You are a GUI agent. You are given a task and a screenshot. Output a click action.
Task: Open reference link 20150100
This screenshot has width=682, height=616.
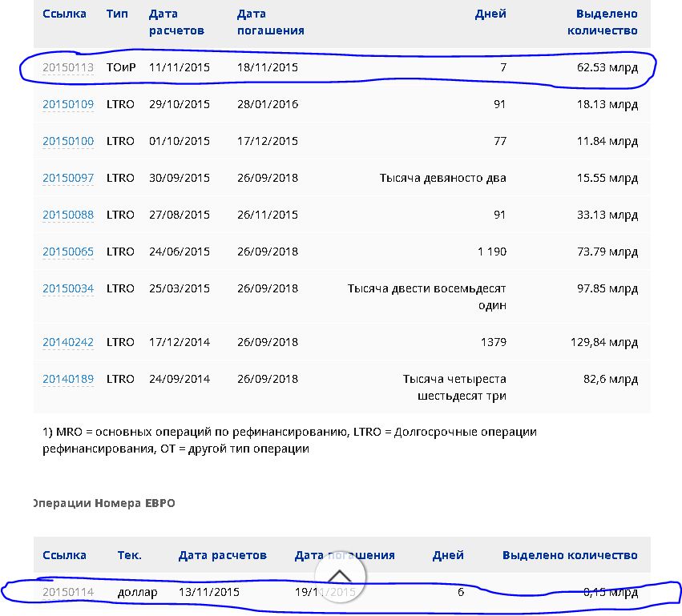68,141
